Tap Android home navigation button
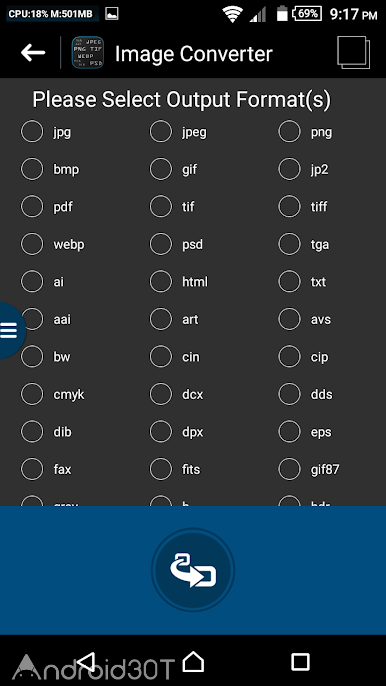This screenshot has width=386, height=686. (x=193, y=661)
